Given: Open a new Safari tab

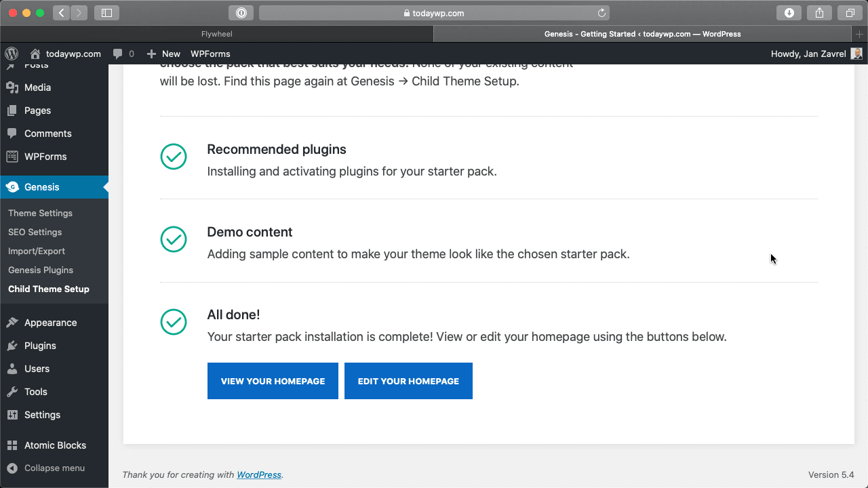Looking at the screenshot, I should [x=859, y=34].
